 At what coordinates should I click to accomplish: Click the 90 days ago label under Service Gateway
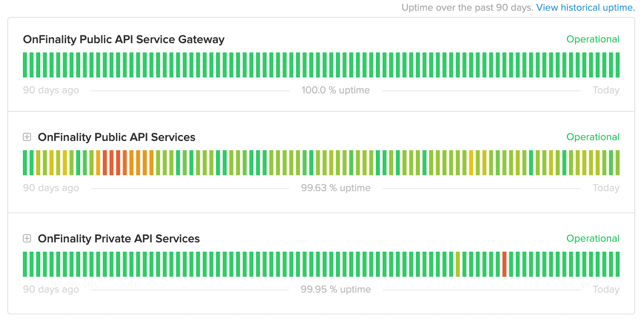(x=51, y=90)
